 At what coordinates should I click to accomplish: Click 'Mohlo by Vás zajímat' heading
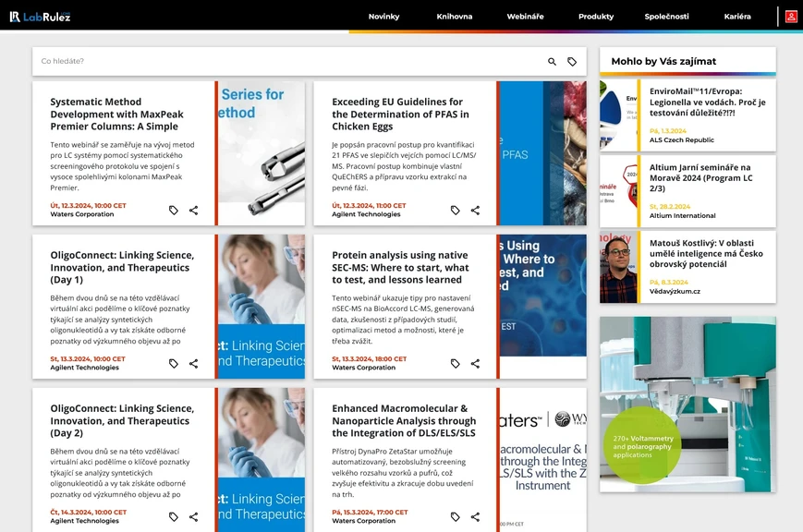click(663, 62)
